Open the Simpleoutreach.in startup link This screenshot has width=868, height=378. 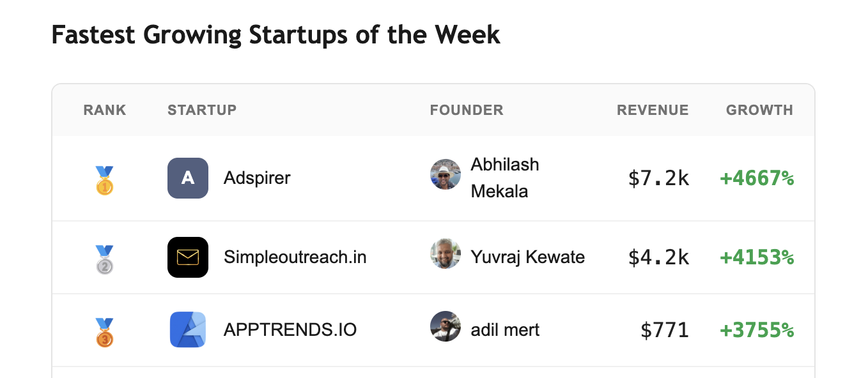click(295, 257)
